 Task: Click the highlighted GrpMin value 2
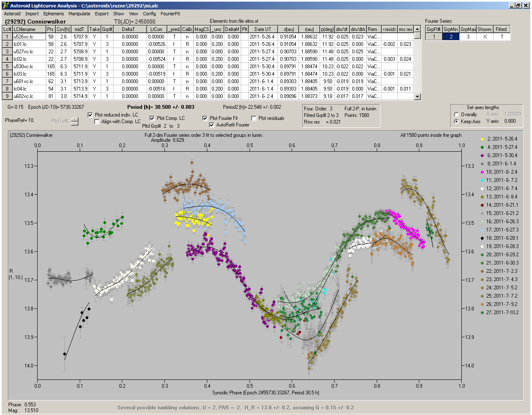pyautogui.click(x=451, y=37)
